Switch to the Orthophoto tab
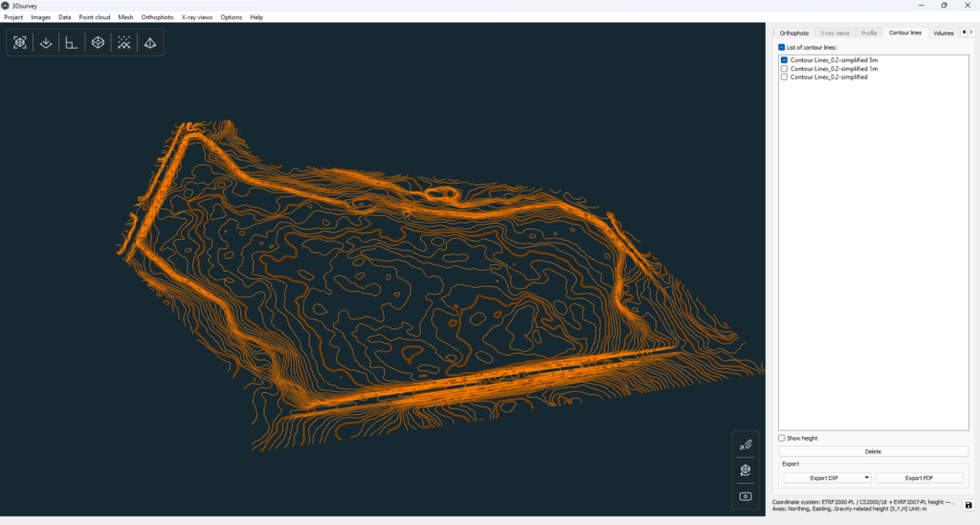The width and height of the screenshot is (980, 525). pyautogui.click(x=793, y=33)
